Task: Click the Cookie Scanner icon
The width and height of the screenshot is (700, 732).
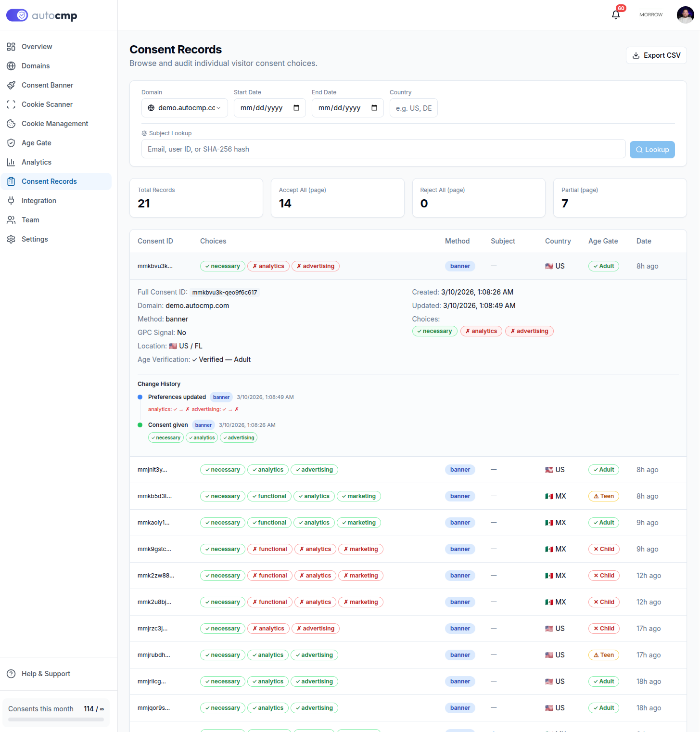Action: tap(11, 104)
